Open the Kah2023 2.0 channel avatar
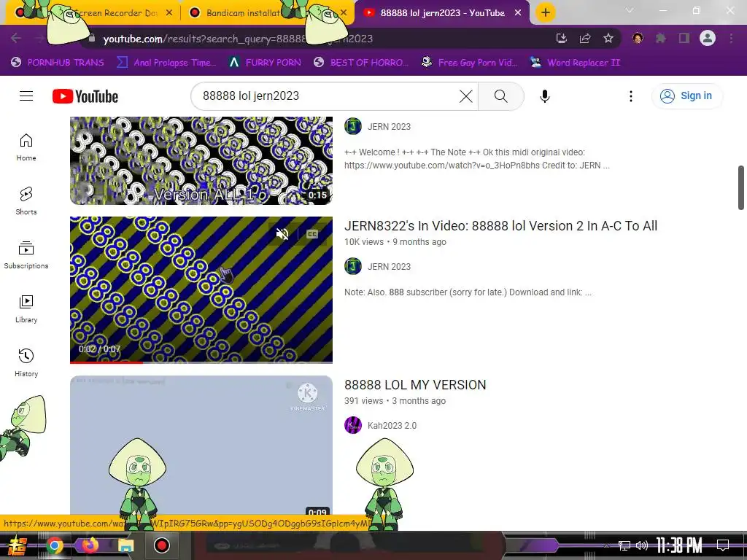The image size is (747, 560). [353, 425]
